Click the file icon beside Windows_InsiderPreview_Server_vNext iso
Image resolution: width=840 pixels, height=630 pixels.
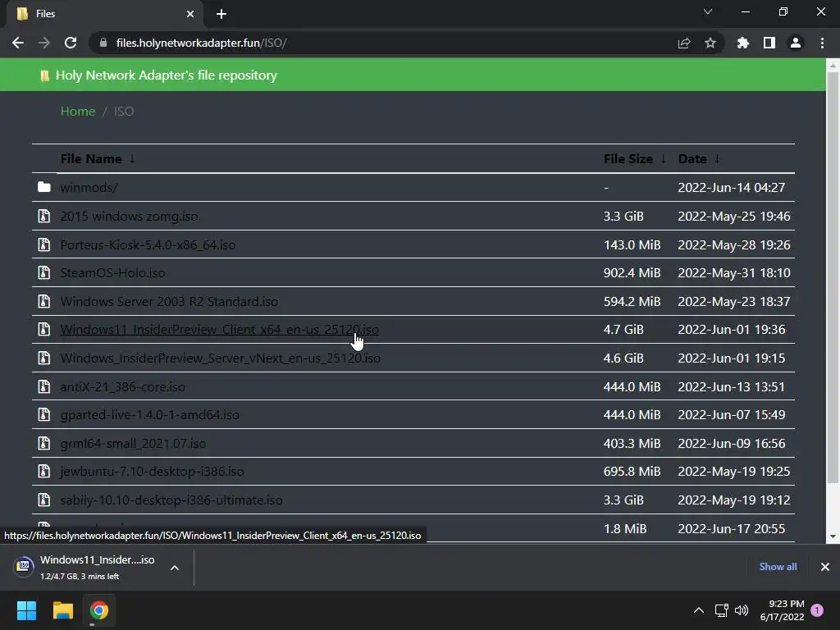click(44, 358)
